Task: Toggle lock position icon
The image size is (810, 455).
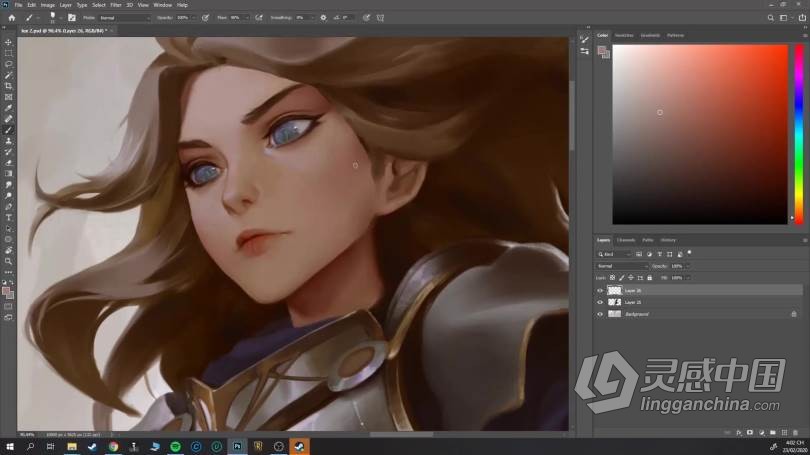Action: [x=631, y=278]
